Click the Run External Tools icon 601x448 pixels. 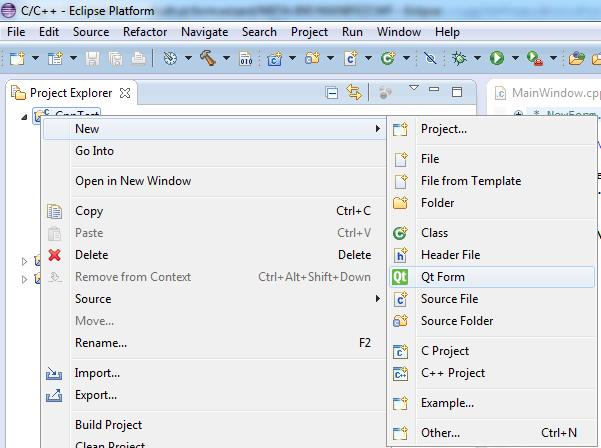[535, 59]
